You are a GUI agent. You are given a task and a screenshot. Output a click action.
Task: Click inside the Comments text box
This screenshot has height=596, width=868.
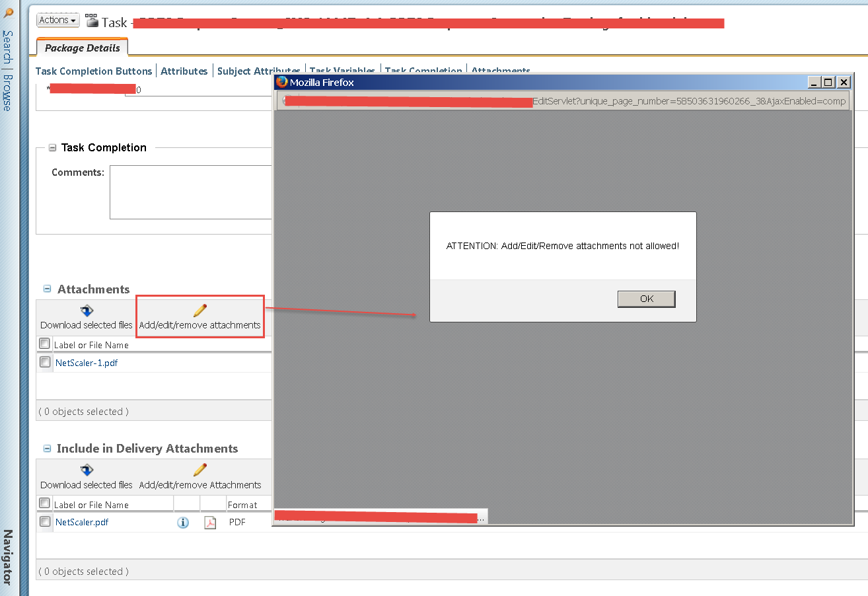pyautogui.click(x=191, y=192)
